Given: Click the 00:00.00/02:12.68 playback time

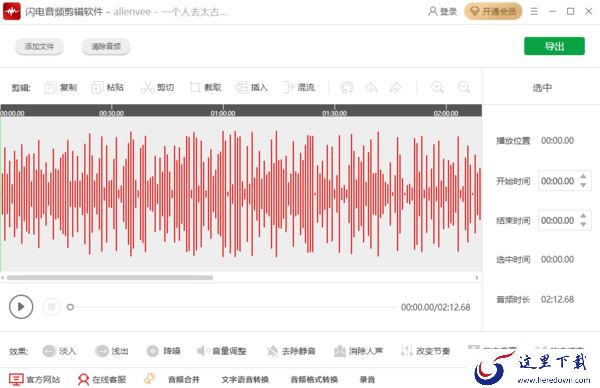Looking at the screenshot, I should tap(435, 307).
